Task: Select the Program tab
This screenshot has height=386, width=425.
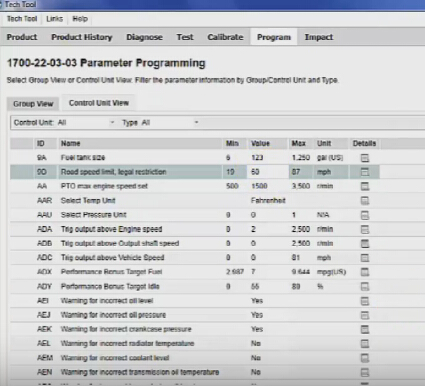Action: tap(274, 37)
